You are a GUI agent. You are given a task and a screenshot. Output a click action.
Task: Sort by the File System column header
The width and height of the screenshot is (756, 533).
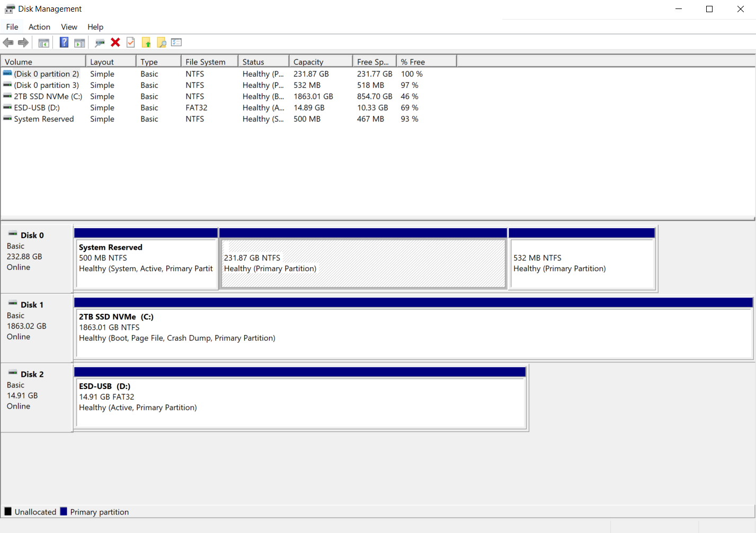[x=209, y=61]
